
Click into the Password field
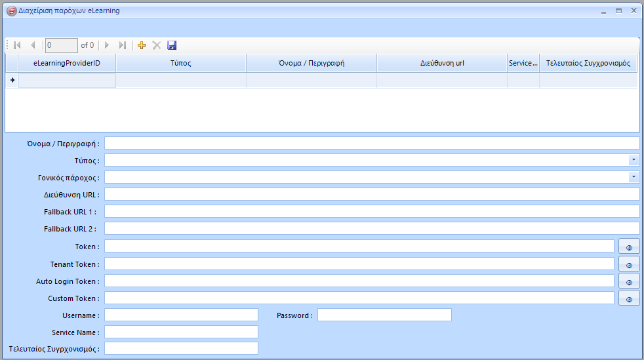click(x=384, y=315)
